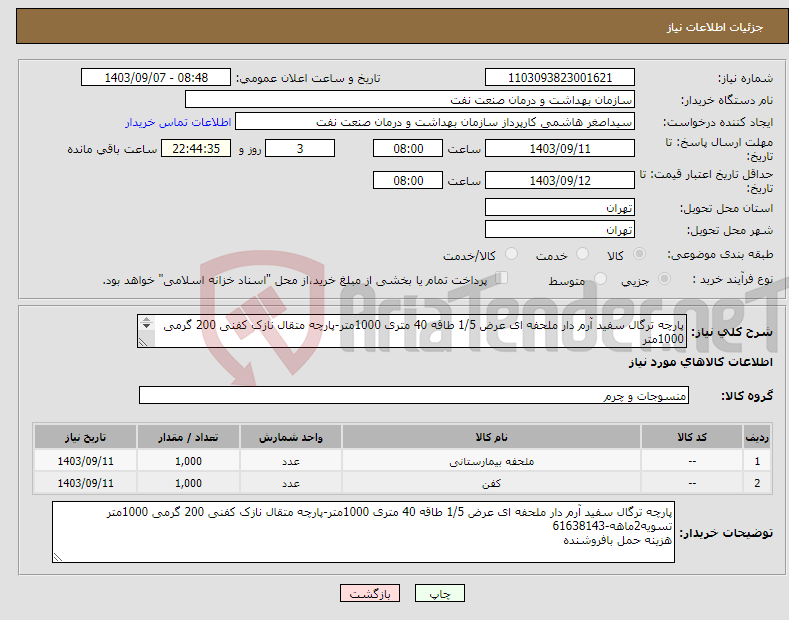Click table header نام کالا
This screenshot has width=789, height=620.
(x=491, y=437)
